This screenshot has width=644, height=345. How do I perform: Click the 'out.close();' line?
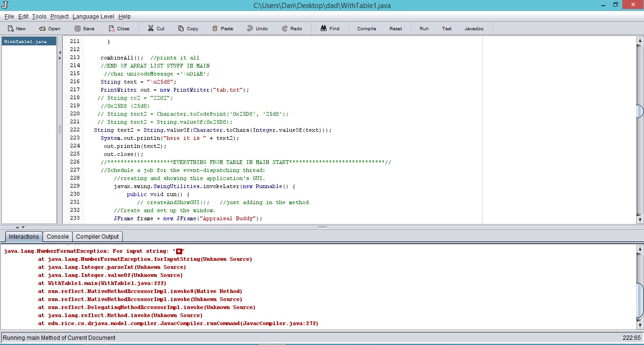tap(123, 154)
